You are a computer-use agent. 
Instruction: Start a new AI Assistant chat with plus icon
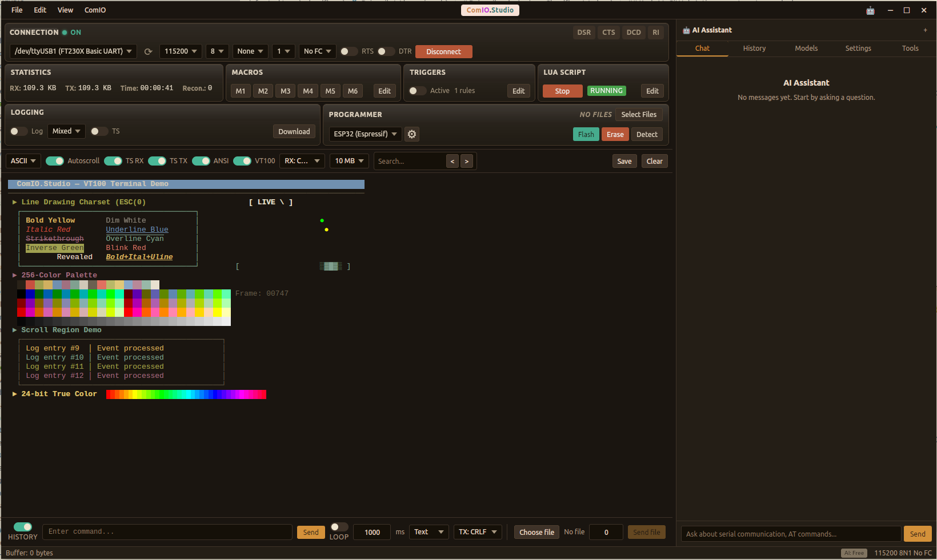pyautogui.click(x=925, y=30)
